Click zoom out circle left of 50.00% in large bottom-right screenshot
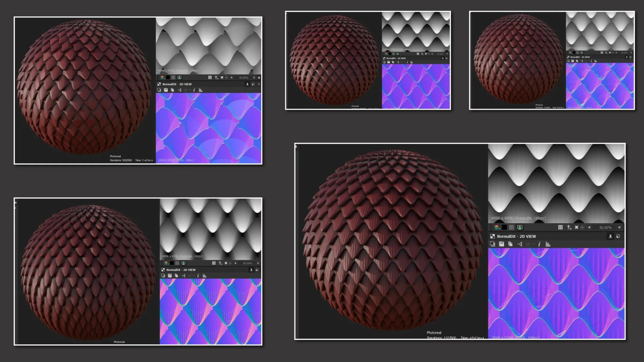Screen dimensions: 644x362 pyautogui.click(x=589, y=227)
